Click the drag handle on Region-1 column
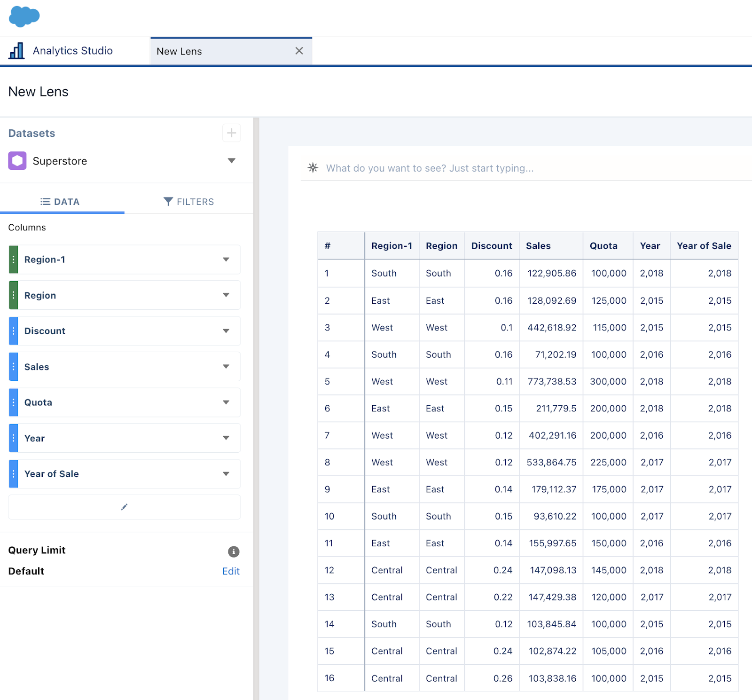This screenshot has width=752, height=700. click(14, 260)
